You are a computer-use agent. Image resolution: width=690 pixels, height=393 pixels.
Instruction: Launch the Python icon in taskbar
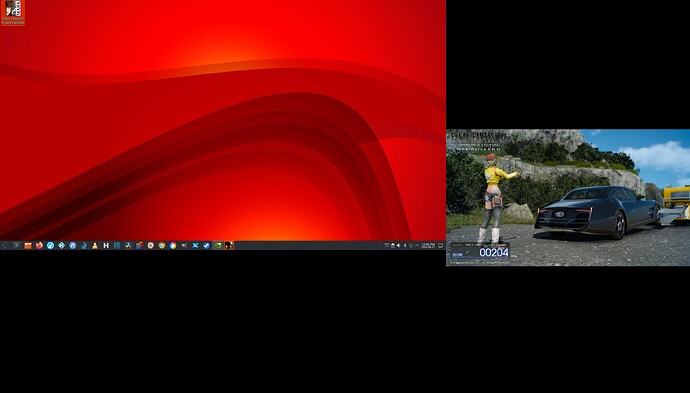84,245
